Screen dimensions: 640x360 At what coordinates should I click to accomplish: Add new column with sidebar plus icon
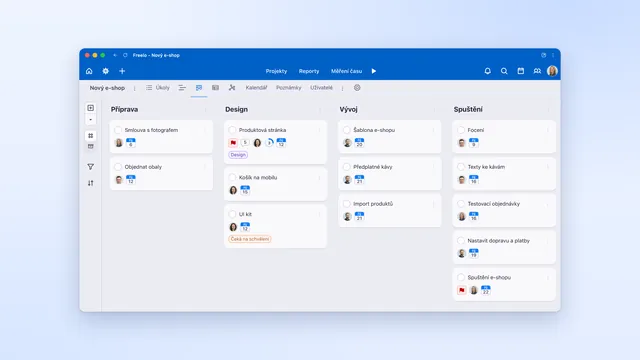click(x=91, y=108)
